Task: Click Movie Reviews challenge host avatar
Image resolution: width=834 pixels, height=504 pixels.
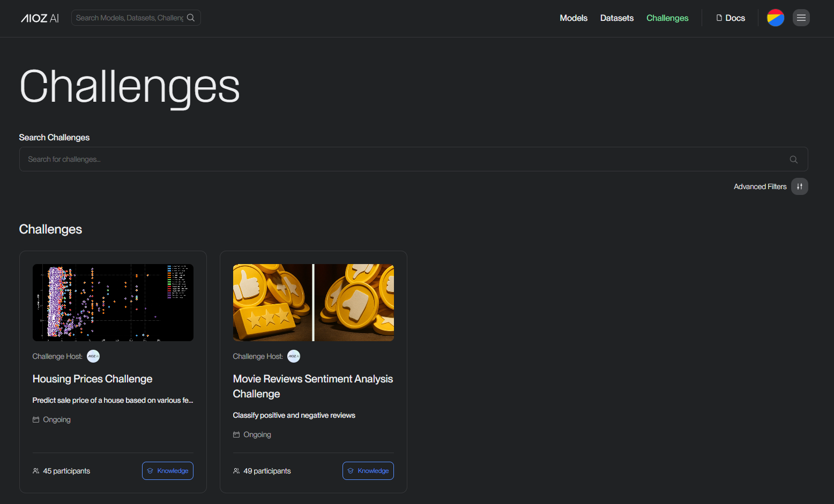Action: pyautogui.click(x=294, y=356)
